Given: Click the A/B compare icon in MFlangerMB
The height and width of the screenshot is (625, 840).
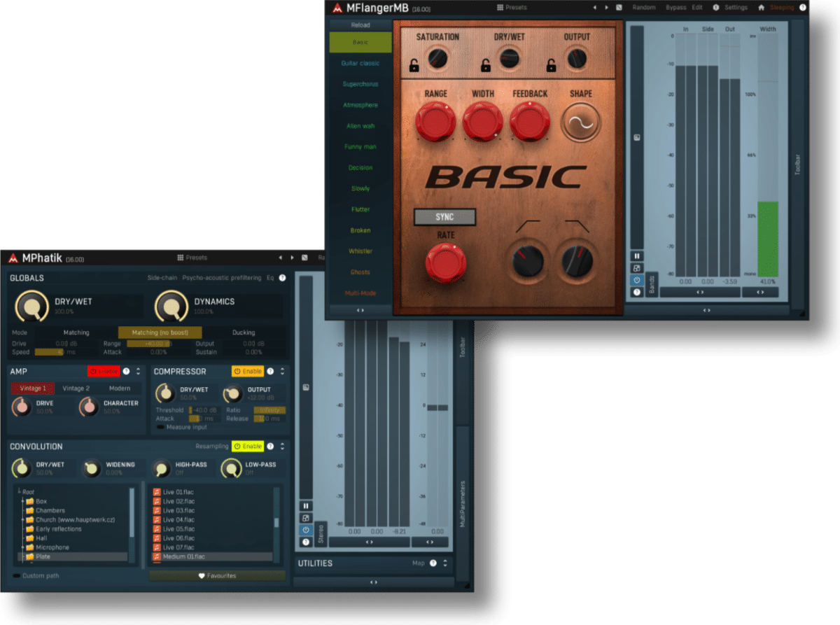Looking at the screenshot, I should coord(619,8).
